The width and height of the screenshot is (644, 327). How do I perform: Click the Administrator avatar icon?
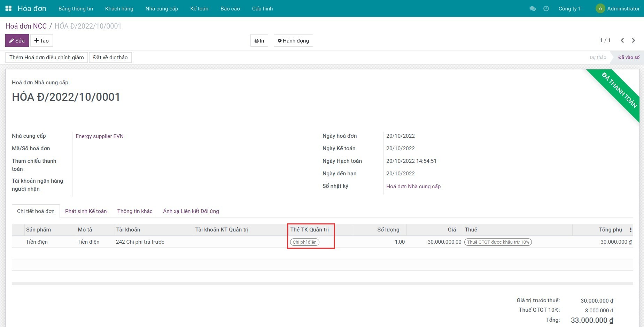(600, 9)
